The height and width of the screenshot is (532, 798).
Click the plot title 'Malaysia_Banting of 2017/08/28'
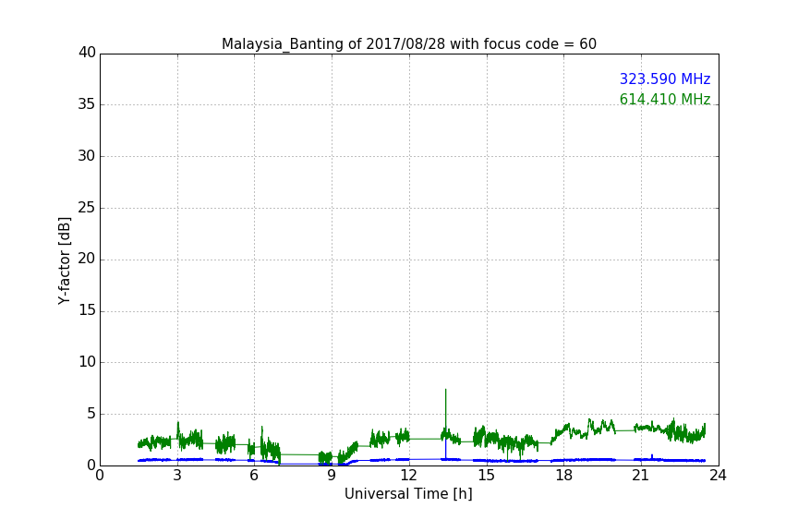408,43
